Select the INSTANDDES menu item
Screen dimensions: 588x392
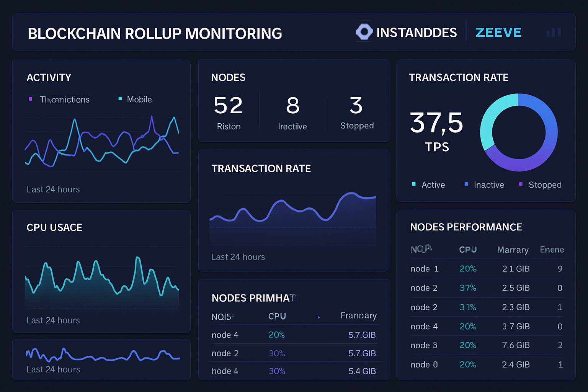416,33
